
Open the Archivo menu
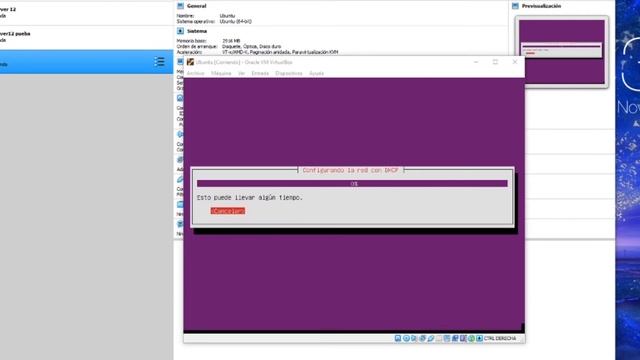pyautogui.click(x=195, y=73)
